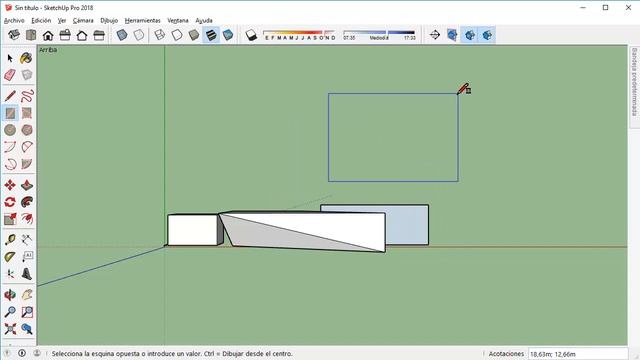Select the arrow Select tool

tap(10, 58)
